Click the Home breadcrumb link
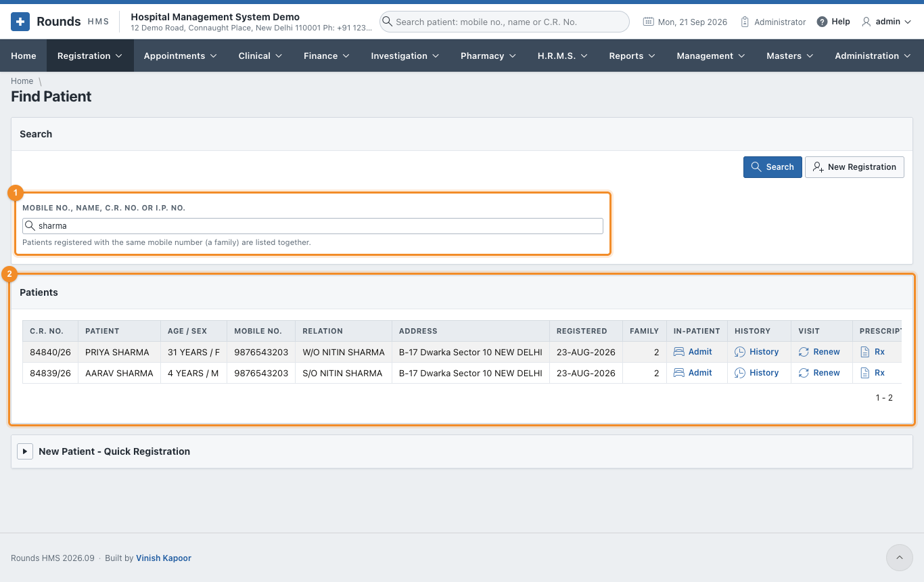This screenshot has height=582, width=924. (x=22, y=81)
